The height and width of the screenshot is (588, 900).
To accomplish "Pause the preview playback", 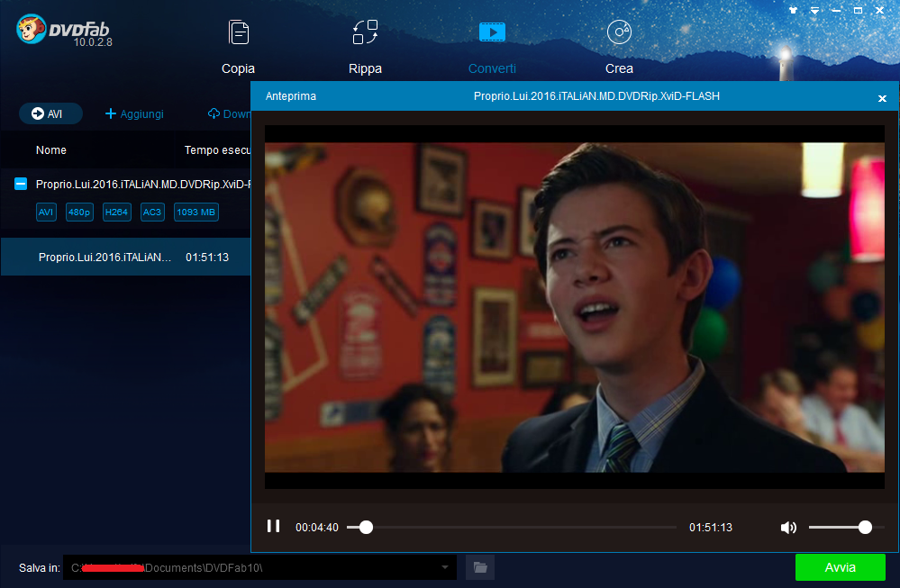I will tap(273, 526).
